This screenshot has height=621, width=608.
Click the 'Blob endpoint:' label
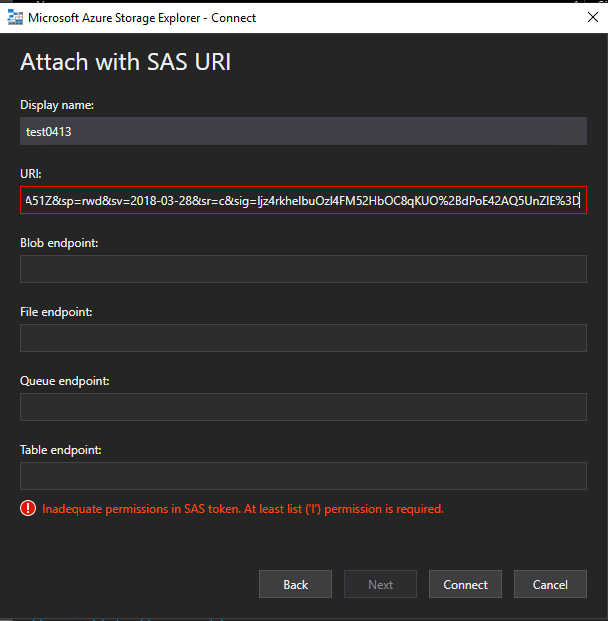click(x=59, y=243)
